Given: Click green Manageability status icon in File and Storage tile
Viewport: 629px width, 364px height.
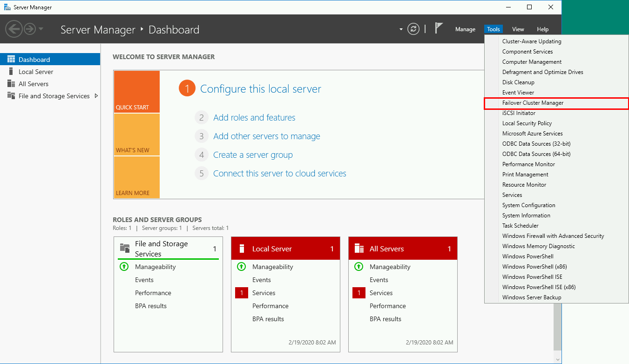Looking at the screenshot, I should (x=124, y=267).
